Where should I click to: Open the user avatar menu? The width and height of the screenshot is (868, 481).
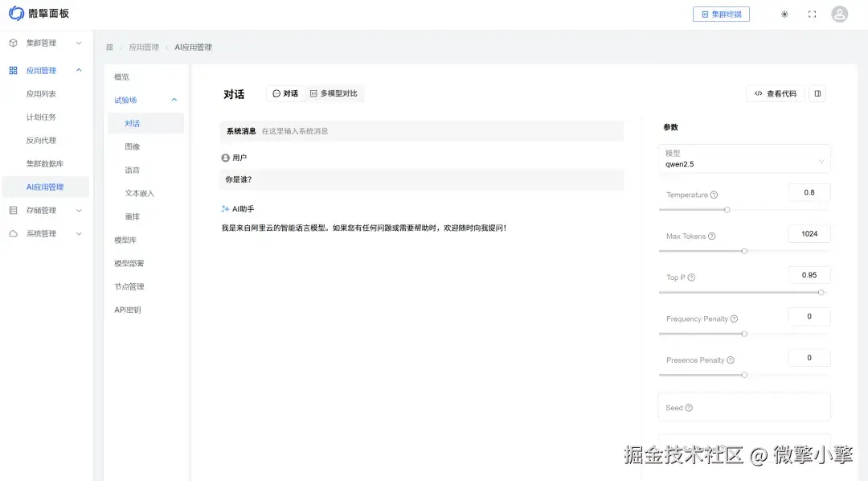pyautogui.click(x=839, y=14)
